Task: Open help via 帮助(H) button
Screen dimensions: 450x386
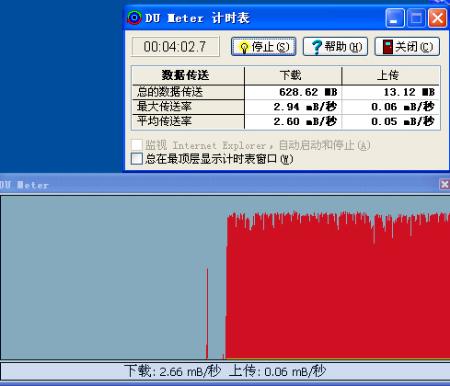Action: click(335, 47)
